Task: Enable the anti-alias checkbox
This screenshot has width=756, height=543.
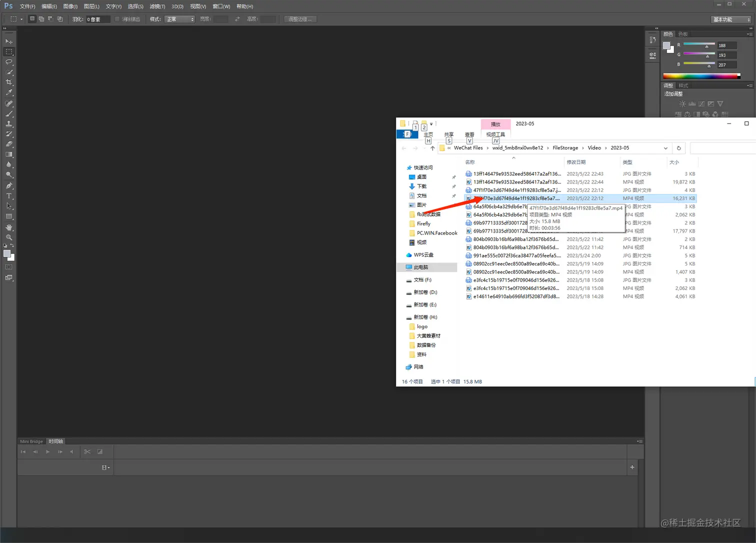Action: (117, 19)
